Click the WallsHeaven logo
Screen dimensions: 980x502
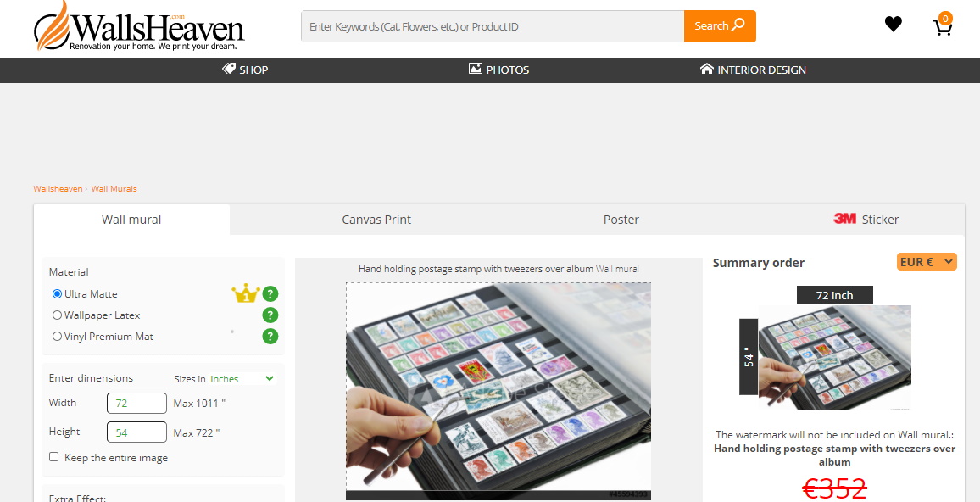(x=139, y=26)
